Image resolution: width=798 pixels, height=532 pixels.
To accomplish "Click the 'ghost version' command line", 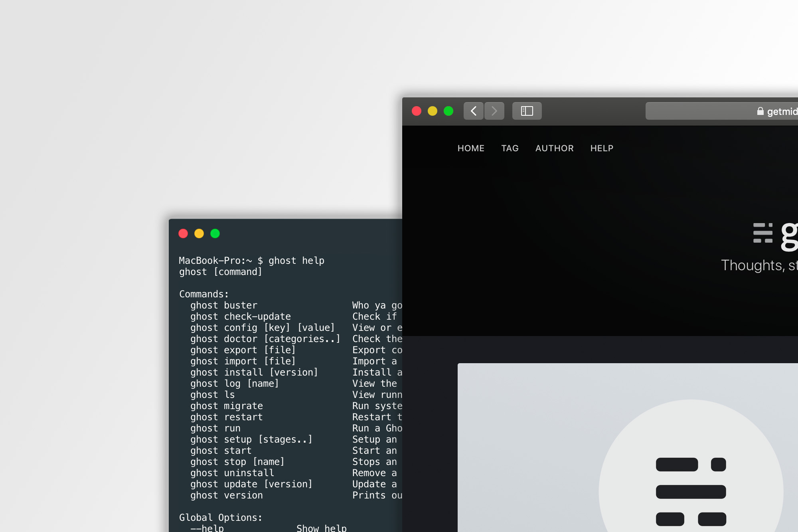I will pyautogui.click(x=227, y=495).
